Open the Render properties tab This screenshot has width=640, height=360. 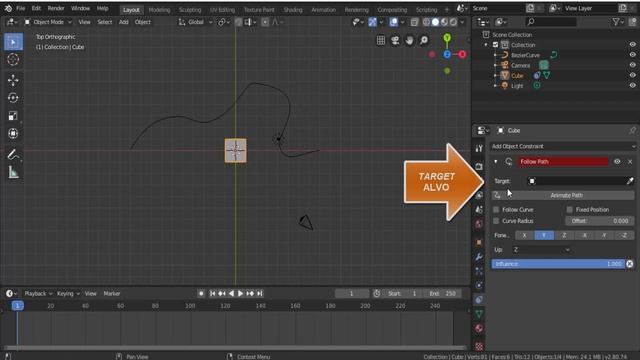479,167
